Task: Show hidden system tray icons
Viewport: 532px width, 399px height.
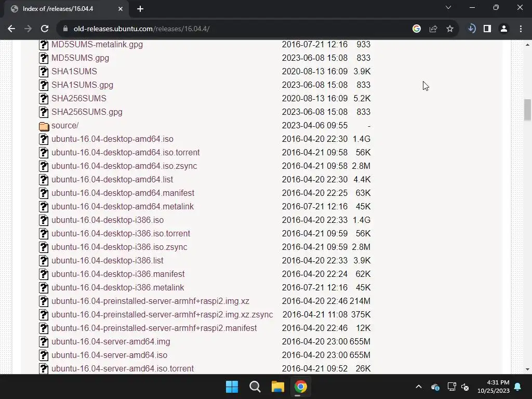Action: pos(419,387)
